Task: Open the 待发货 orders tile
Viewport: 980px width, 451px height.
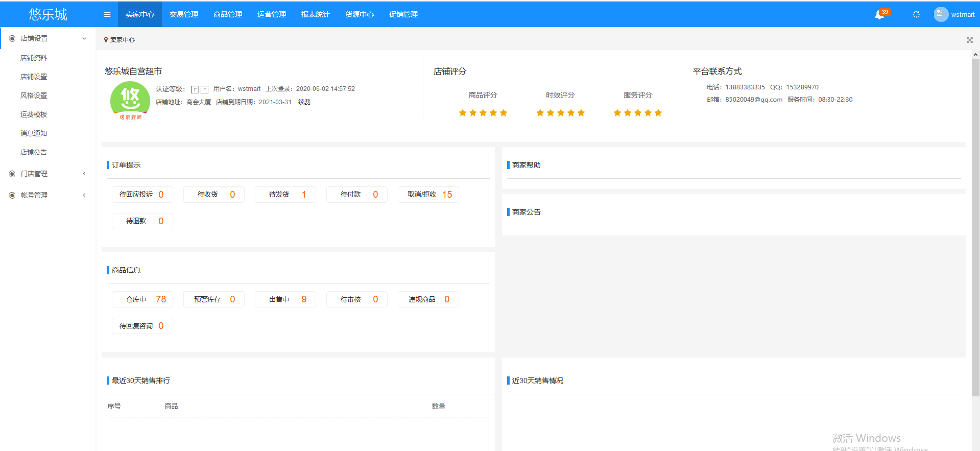Action: click(285, 195)
